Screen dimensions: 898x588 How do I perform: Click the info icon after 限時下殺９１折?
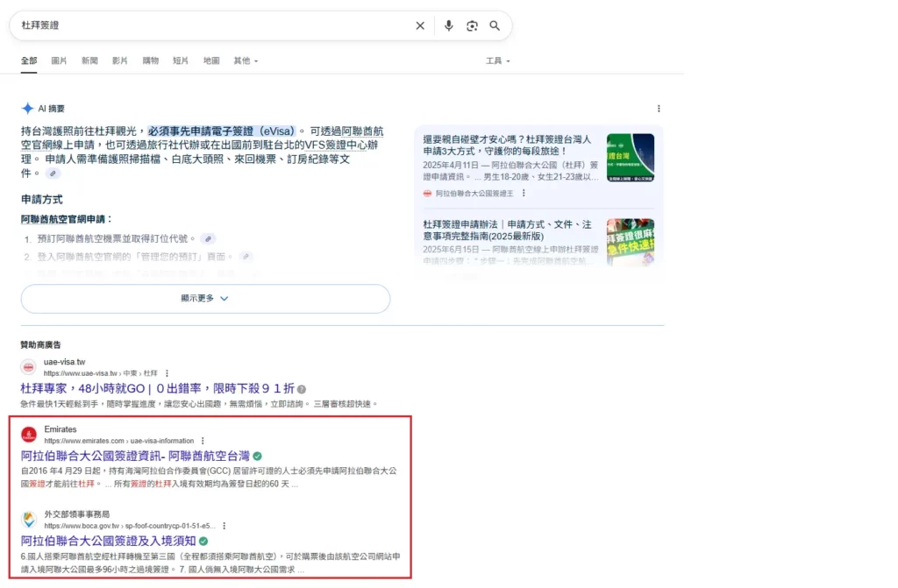coord(302,389)
